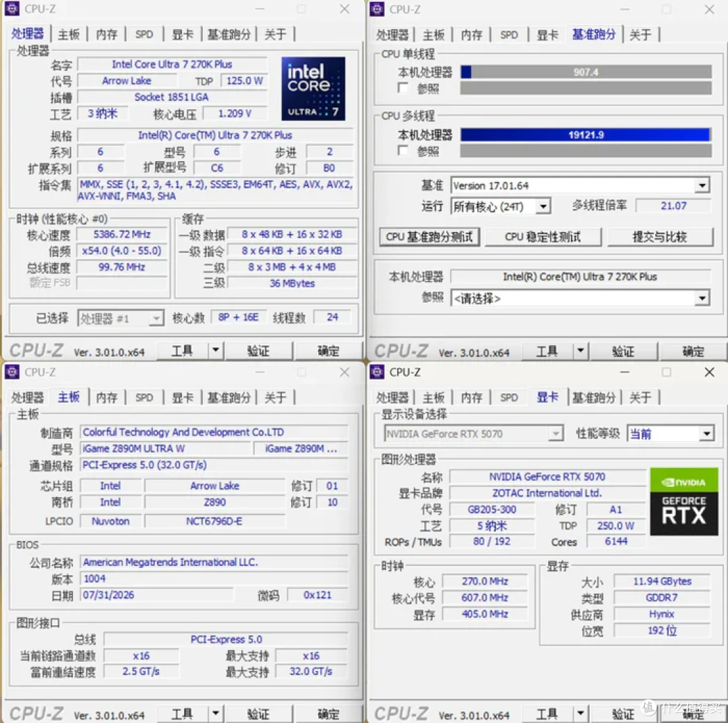Click 验证 button in bottom-left window
The width and height of the screenshot is (728, 723).
(x=258, y=714)
